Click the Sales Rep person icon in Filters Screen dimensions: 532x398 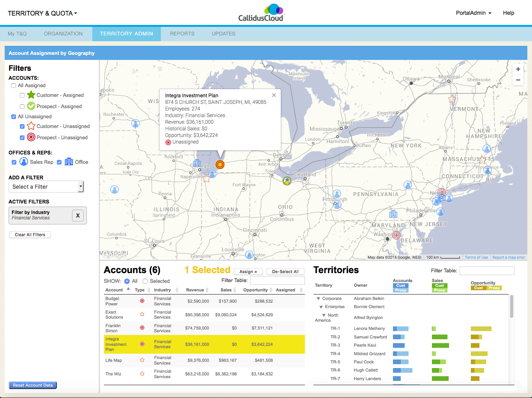[24, 162]
